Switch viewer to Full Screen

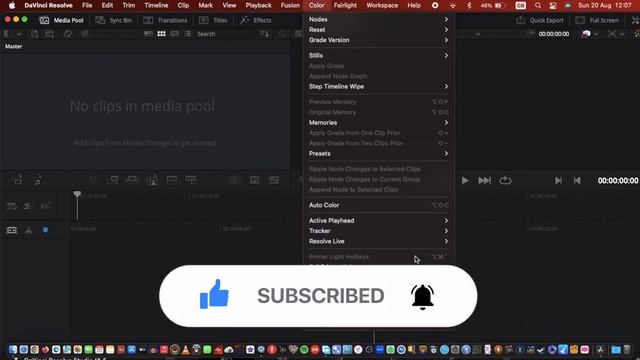[x=596, y=20]
